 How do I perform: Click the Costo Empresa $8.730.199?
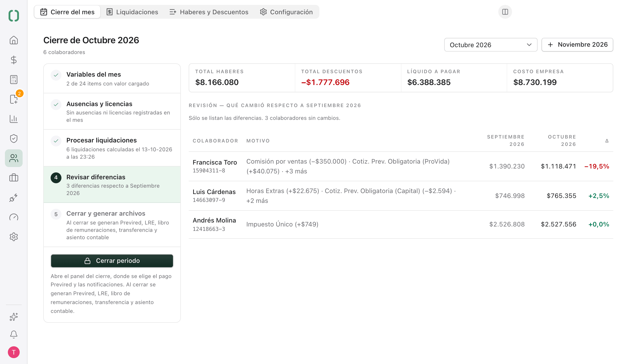click(535, 82)
